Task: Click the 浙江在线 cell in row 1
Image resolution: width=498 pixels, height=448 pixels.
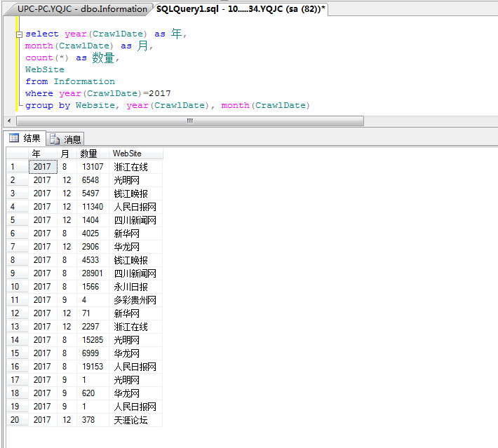Action: pyautogui.click(x=135, y=167)
